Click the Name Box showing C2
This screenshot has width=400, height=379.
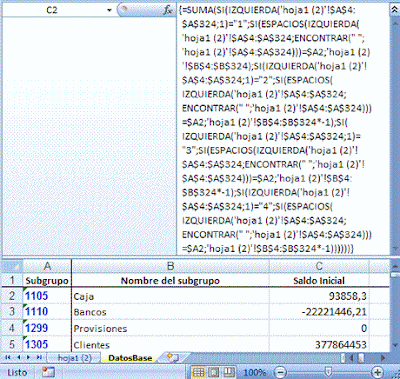coord(52,10)
